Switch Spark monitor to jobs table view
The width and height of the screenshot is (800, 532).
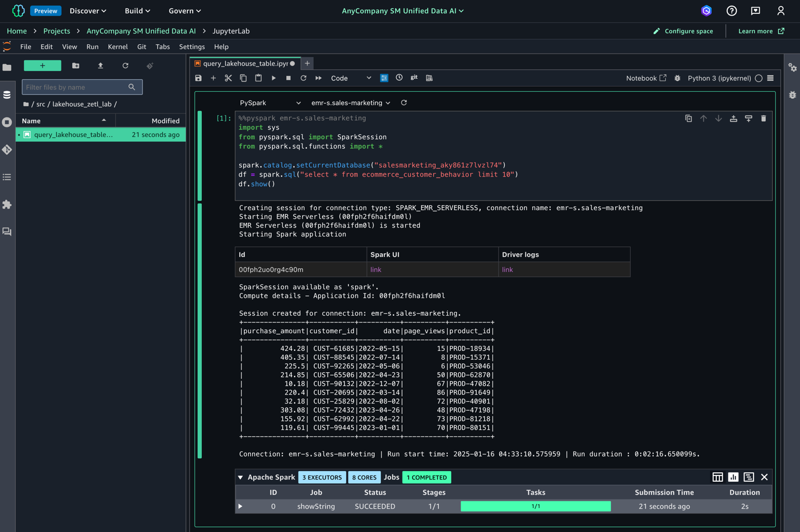point(717,477)
